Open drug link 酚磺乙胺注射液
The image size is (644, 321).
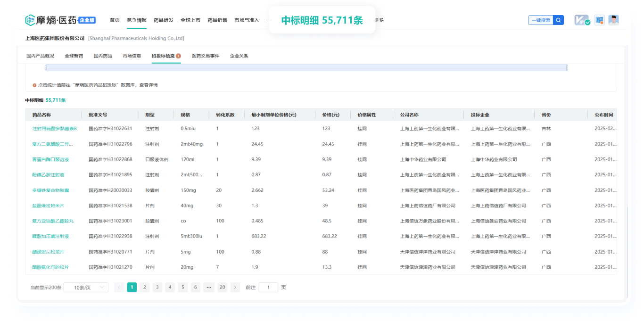(48, 174)
